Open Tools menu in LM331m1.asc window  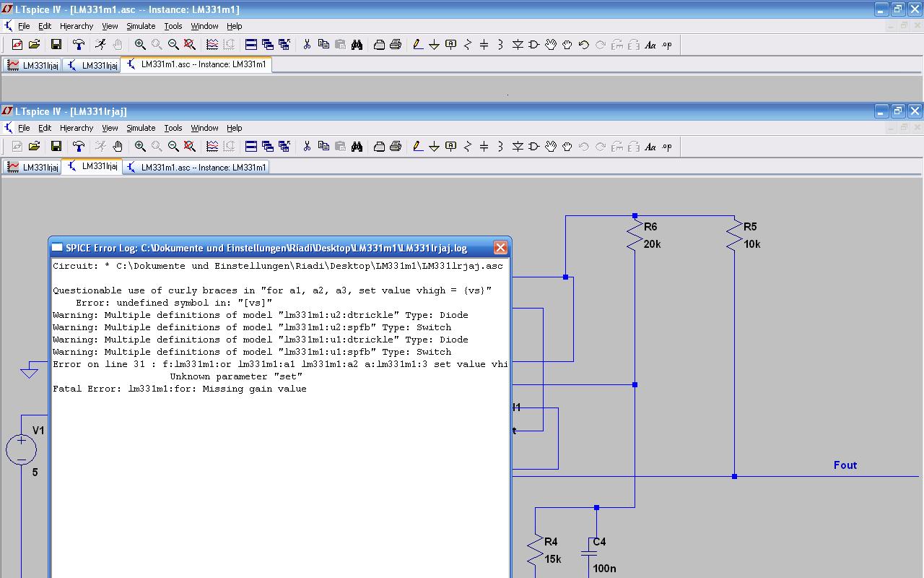pyautogui.click(x=173, y=26)
